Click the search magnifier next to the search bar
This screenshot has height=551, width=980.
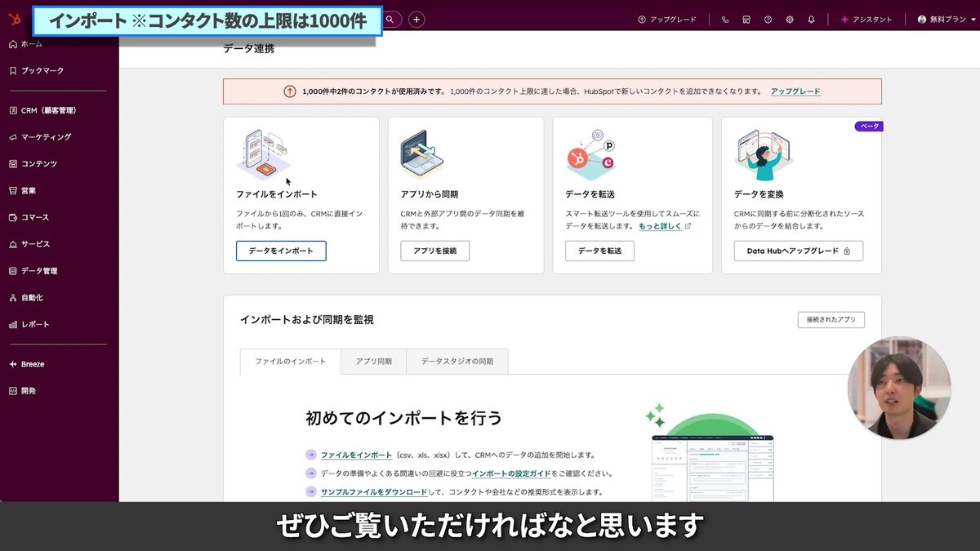click(x=390, y=18)
